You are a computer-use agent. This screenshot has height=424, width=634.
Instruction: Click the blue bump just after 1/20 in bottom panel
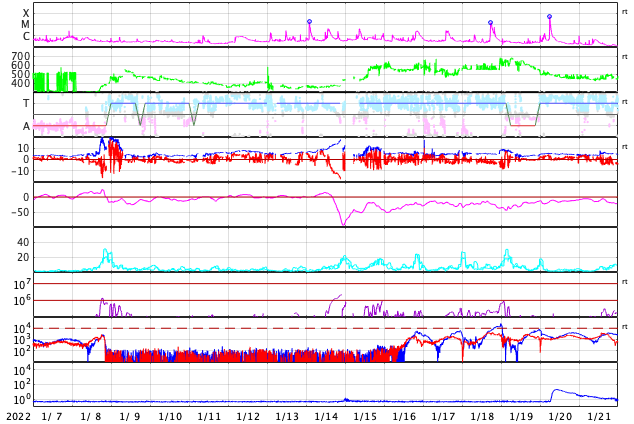coord(558,391)
